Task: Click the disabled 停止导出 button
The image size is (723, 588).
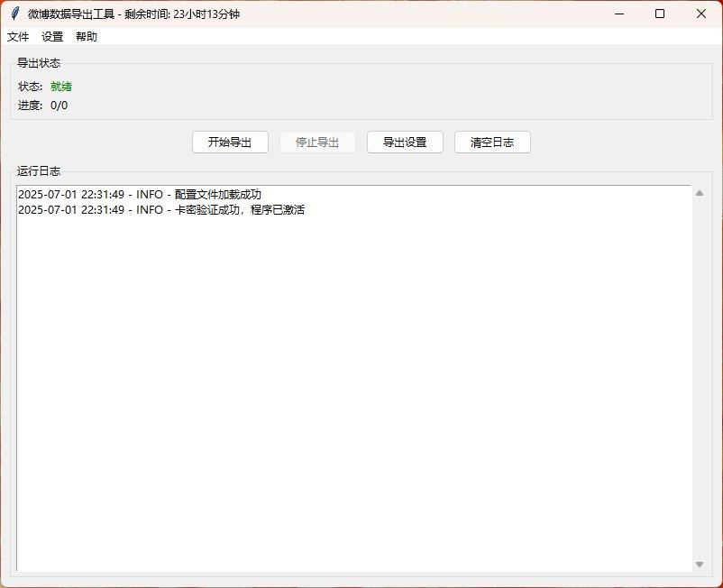Action: (x=317, y=142)
